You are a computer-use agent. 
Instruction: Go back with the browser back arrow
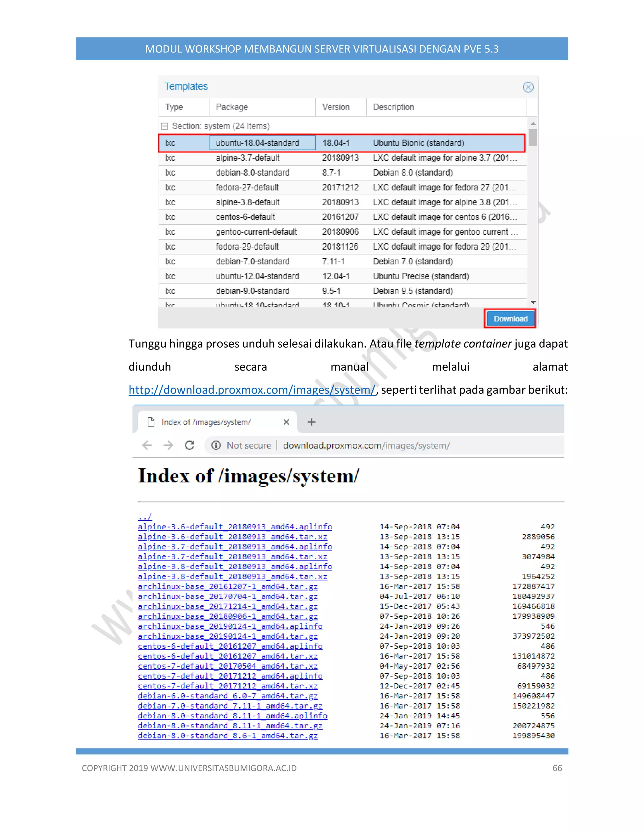pos(147,445)
